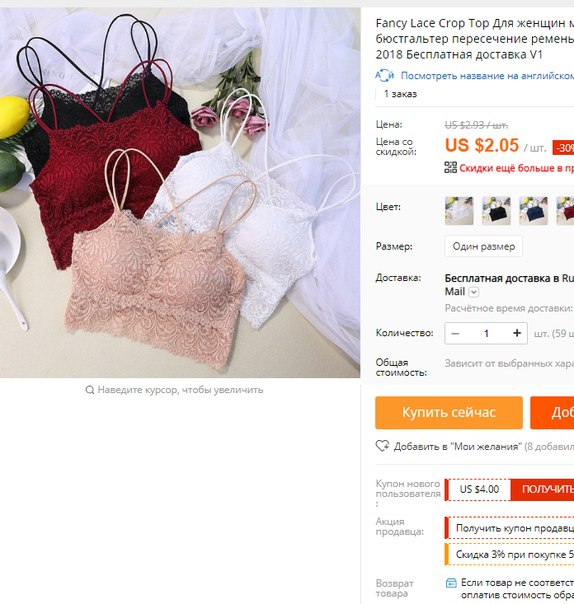Select the 'Один размер' size option
The width and height of the screenshot is (574, 604).
[483, 246]
